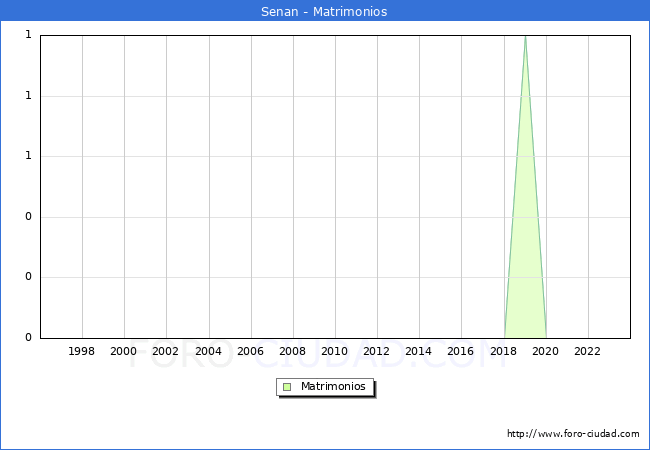Image resolution: width=650 pixels, height=450 pixels.
Task: Open the foro-ciudad.com URL link
Action: click(573, 434)
